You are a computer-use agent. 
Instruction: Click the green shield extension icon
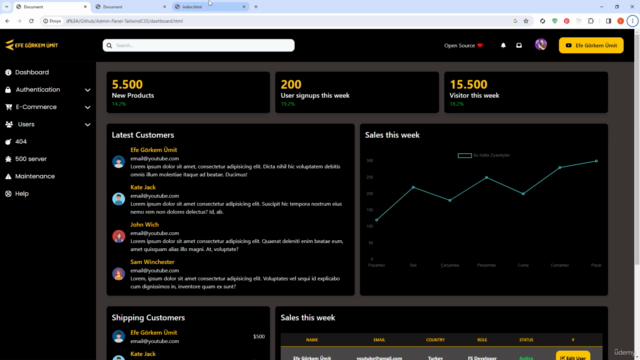click(554, 21)
